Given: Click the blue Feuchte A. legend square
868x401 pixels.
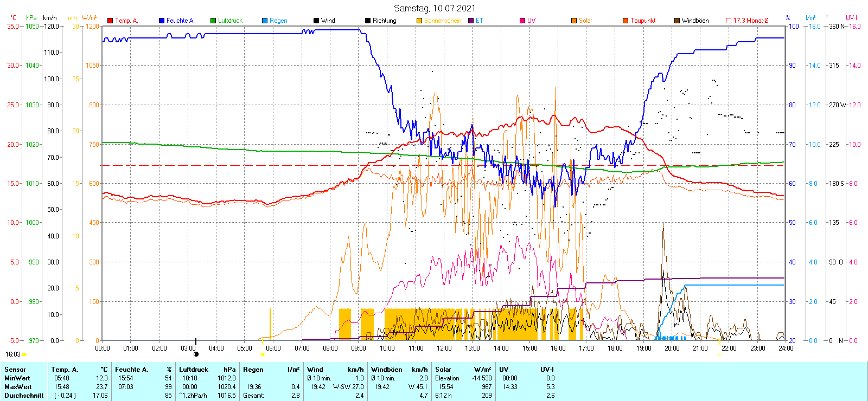Looking at the screenshot, I should pos(162,21).
